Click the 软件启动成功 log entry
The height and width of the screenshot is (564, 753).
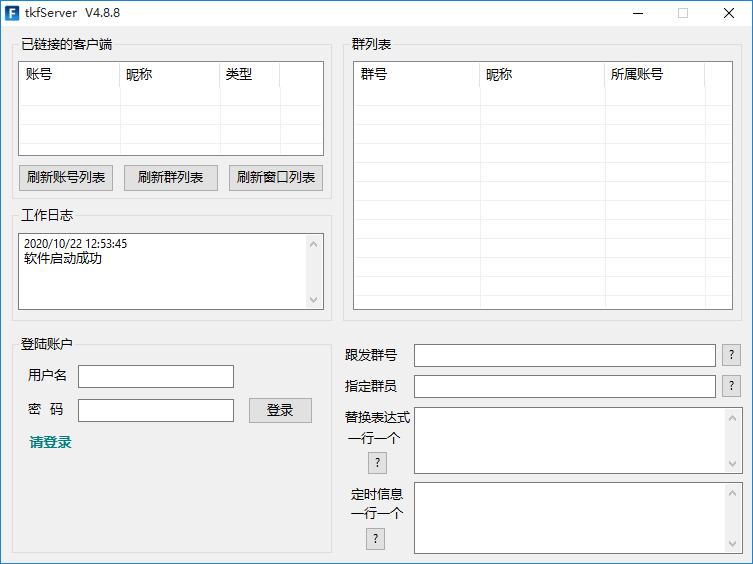(63, 258)
